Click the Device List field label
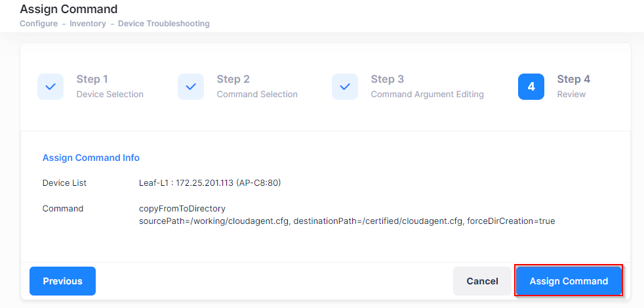 64,183
